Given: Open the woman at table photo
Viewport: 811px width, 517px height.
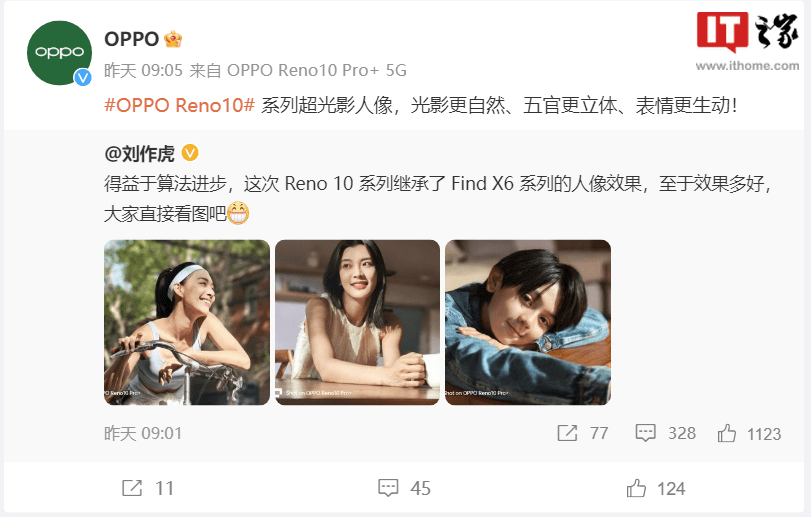Looking at the screenshot, I should [x=357, y=322].
